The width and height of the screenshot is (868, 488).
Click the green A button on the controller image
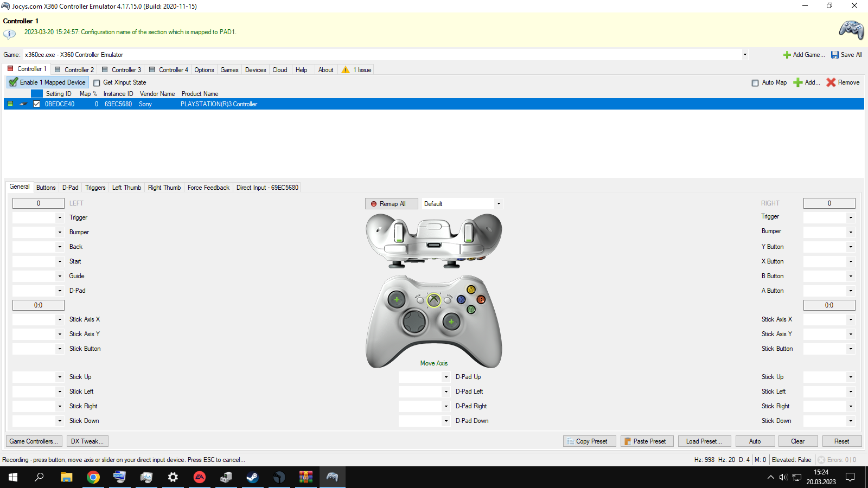471,310
